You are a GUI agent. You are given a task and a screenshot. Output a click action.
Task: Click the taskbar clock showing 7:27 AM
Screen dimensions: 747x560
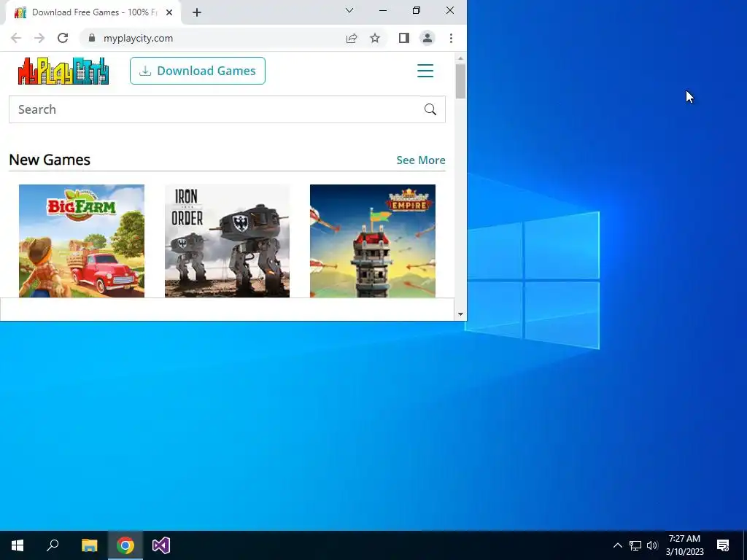click(x=684, y=545)
